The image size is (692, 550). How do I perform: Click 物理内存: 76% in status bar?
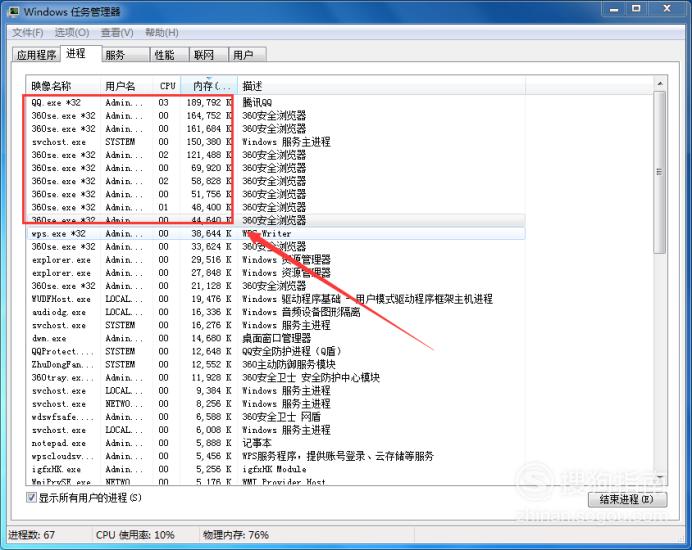pos(236,535)
